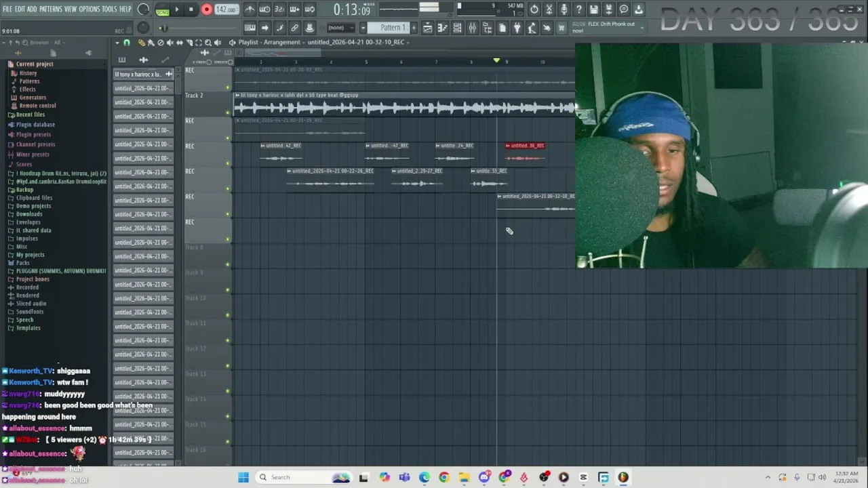Expand the Plugin database folder

(35, 125)
